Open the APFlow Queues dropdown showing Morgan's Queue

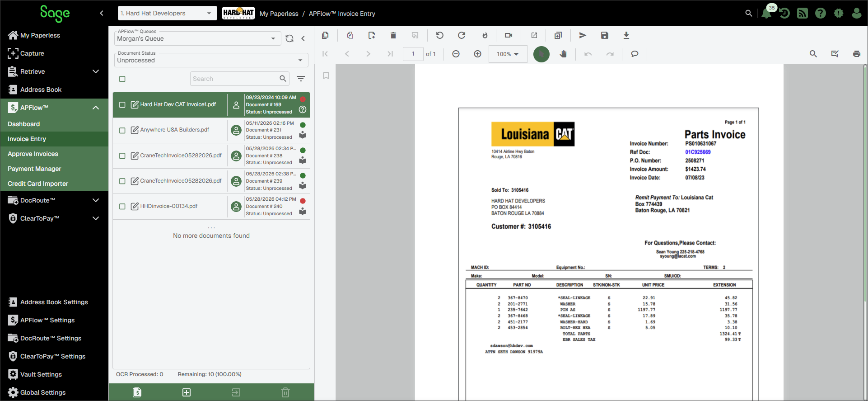197,38
